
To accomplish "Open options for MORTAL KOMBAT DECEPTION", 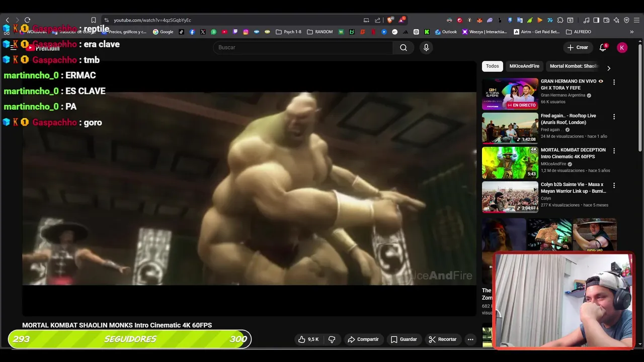I will 614,151.
